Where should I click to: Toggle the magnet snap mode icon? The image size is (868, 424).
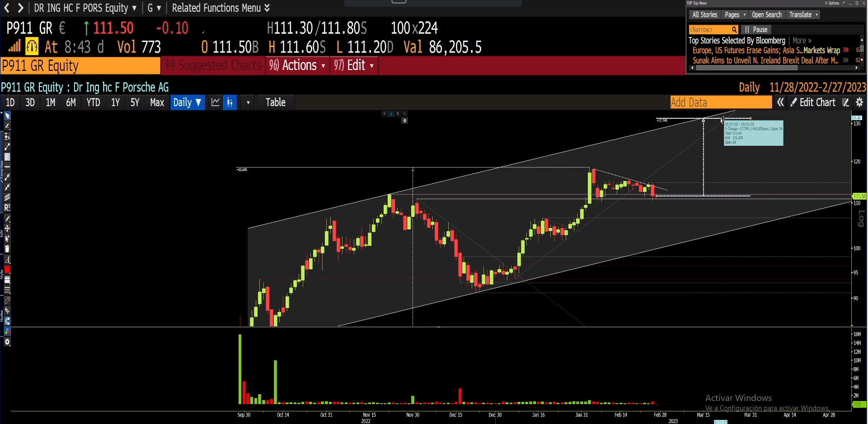pos(7,321)
